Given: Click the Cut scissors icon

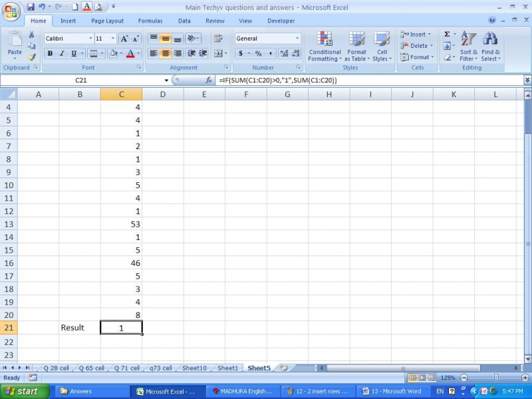Looking at the screenshot, I should click(x=31, y=35).
